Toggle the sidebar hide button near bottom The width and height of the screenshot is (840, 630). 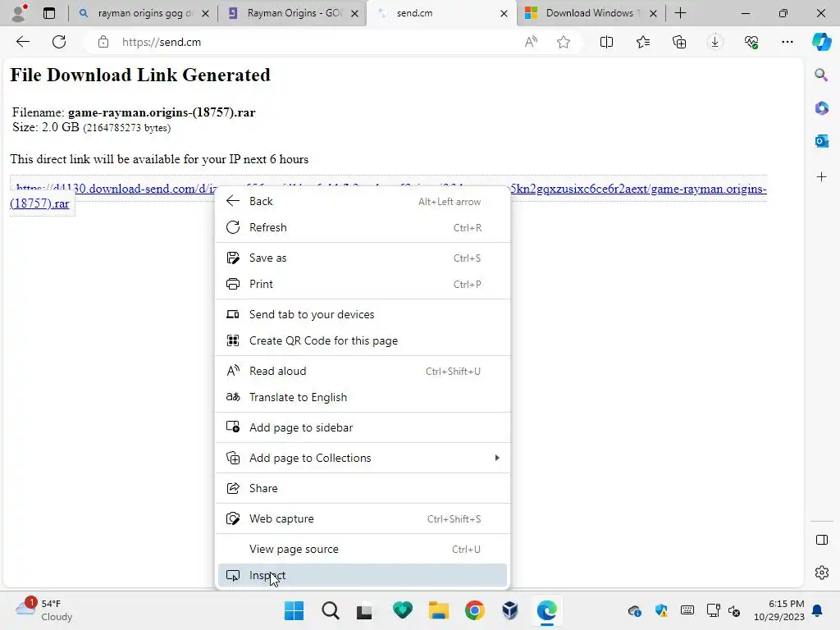[x=821, y=540]
